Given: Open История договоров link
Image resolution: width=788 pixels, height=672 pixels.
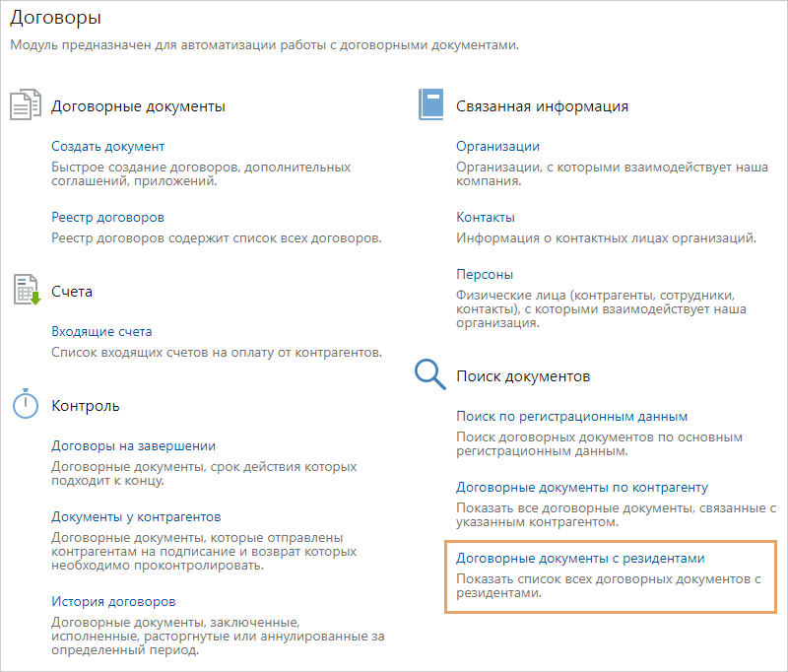Looking at the screenshot, I should [x=113, y=601].
